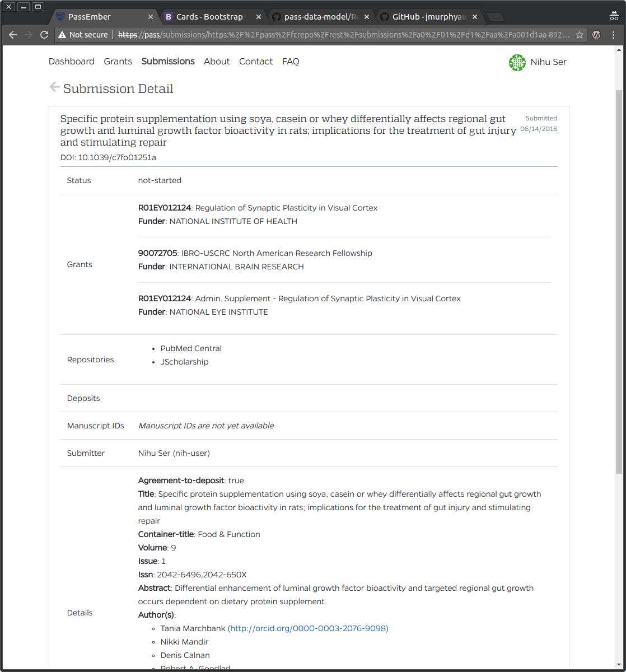Switch to the Cards · Bootstrap tab

point(207,16)
